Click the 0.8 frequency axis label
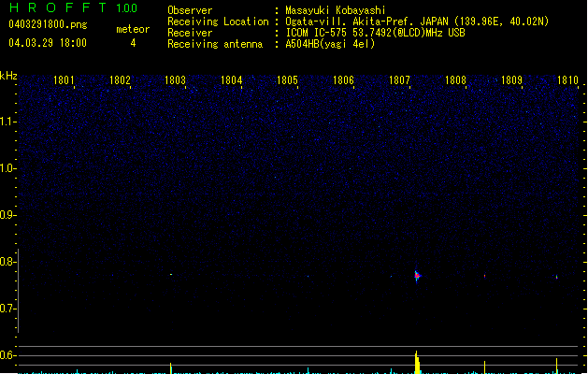Viewport: 588px width, 374px height. 8,262
